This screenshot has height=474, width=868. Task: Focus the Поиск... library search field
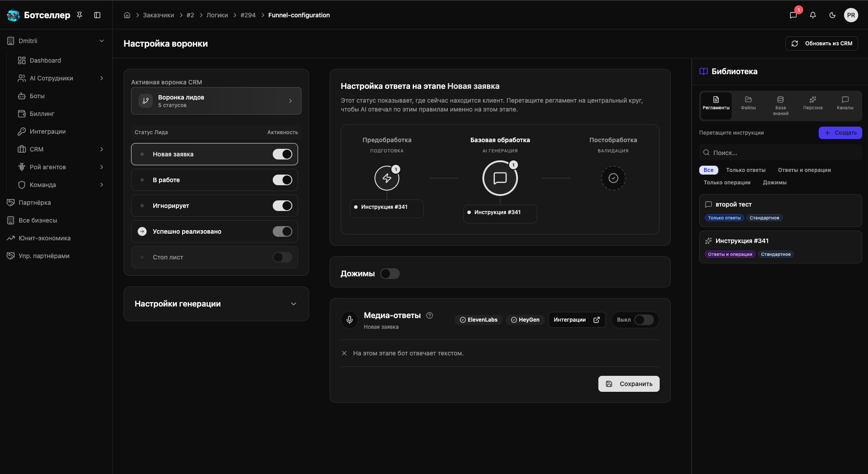coord(780,153)
